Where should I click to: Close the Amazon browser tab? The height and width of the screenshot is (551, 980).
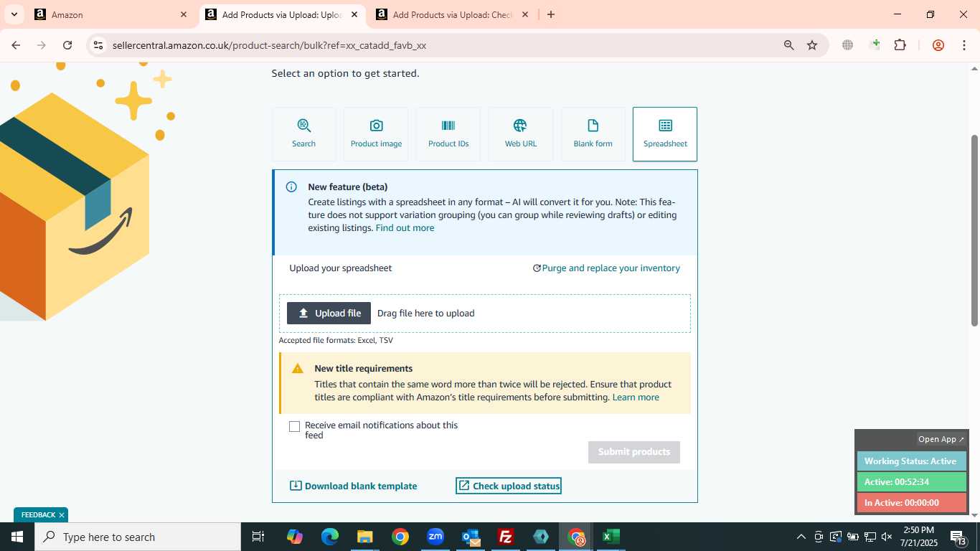[x=184, y=14]
